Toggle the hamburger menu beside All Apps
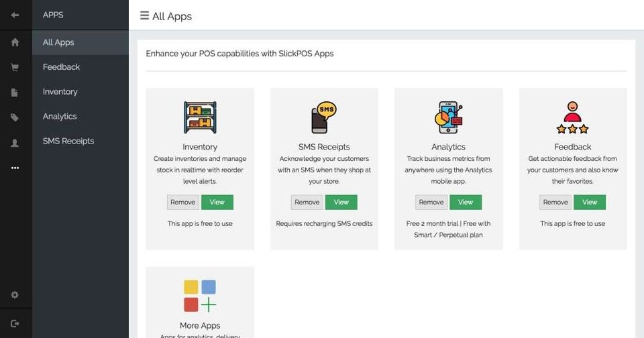Viewport: 644px width, 338px height. [144, 15]
